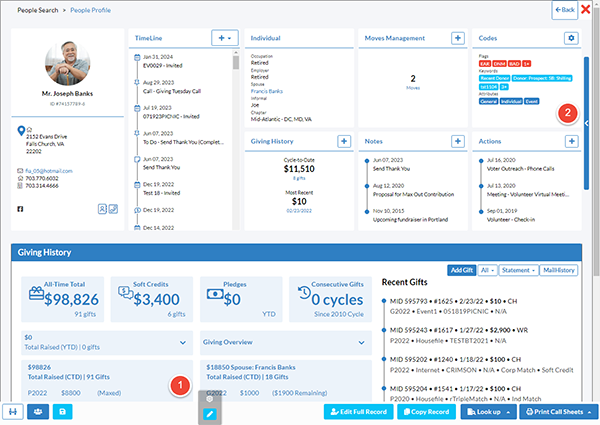600x425 pixels.
Task: Add a new action via plus icon
Action: coord(571,142)
